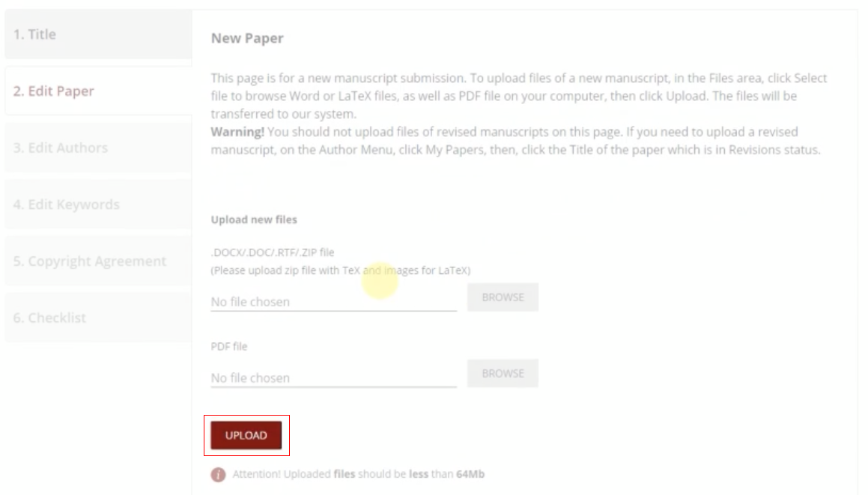Screen dimensions: 868x495
Task: Open the 4. Edit Keywords step
Action: point(99,204)
